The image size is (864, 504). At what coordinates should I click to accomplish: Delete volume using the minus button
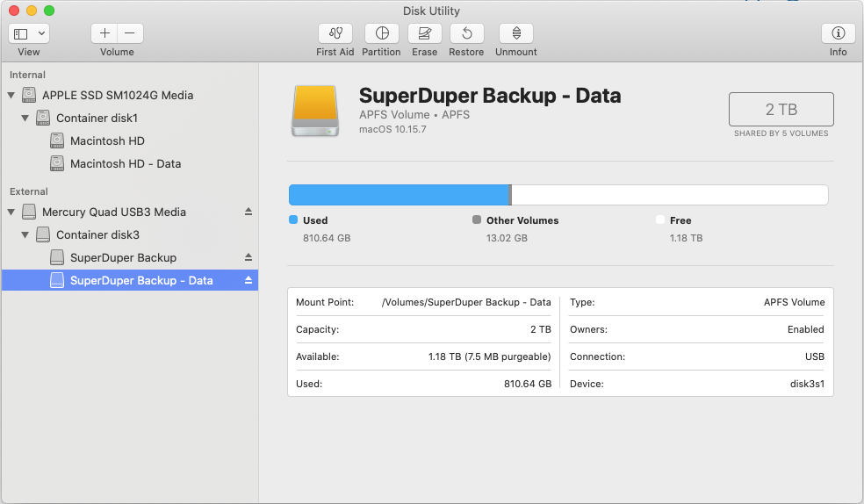click(x=130, y=33)
